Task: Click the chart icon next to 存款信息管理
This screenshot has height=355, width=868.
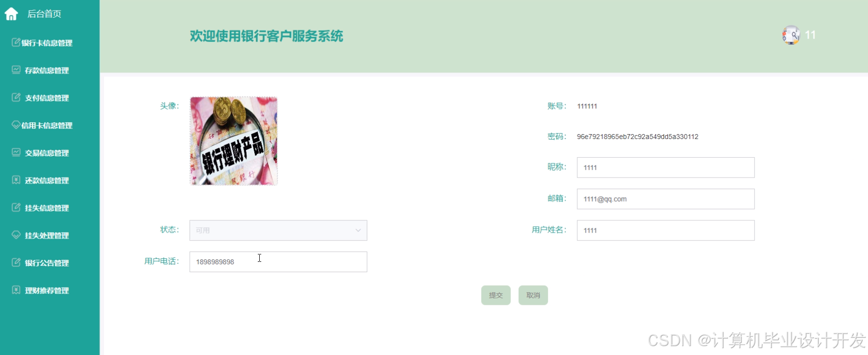Action: pos(16,70)
